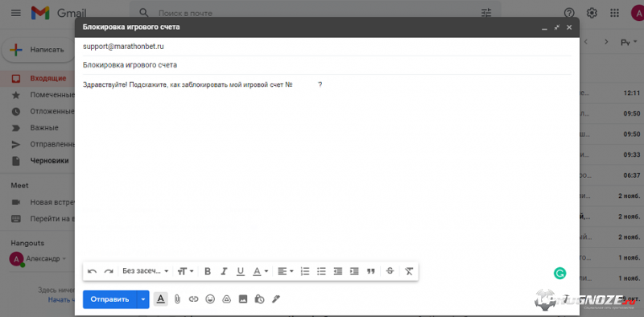Open the emoji picker in the compose toolbar
Screen dimensions: 644x317
[210, 299]
